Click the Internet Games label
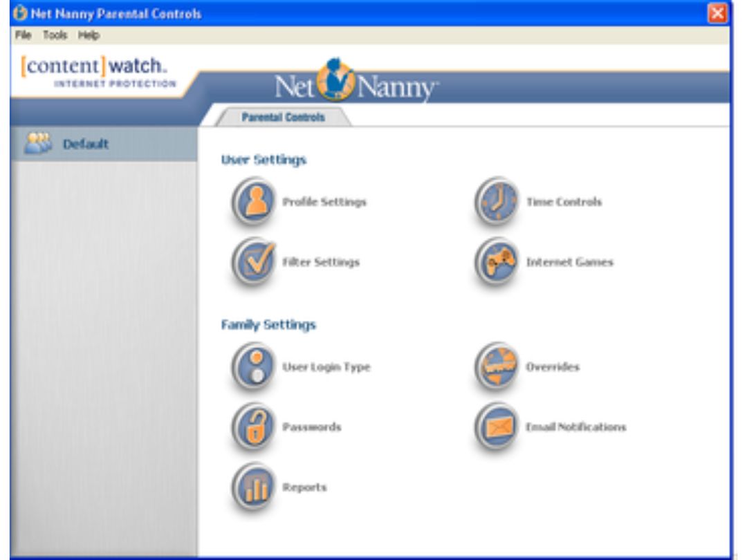The image size is (747, 560). [569, 262]
